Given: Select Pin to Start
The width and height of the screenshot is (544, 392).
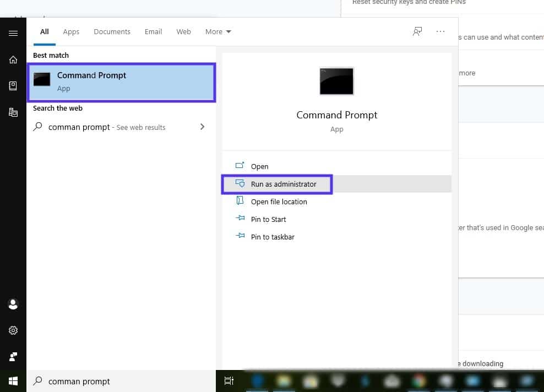Looking at the screenshot, I should (x=268, y=219).
